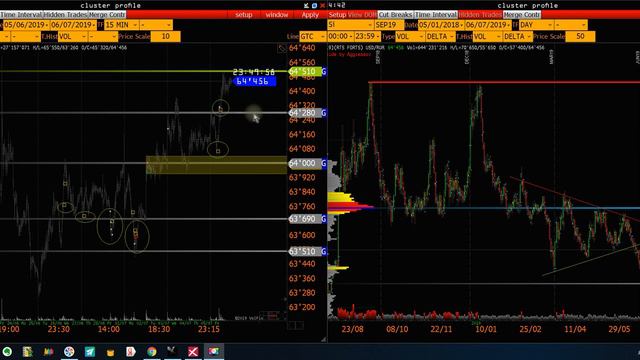The image size is (640, 360).
Task: Select the 63'690 price level label
Action: 305,219
